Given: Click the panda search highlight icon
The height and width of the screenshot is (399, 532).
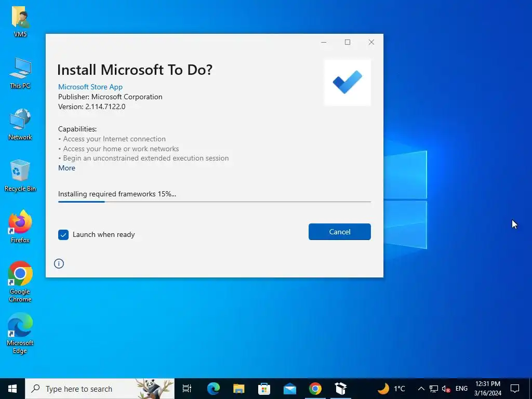Looking at the screenshot, I should click(x=155, y=389).
